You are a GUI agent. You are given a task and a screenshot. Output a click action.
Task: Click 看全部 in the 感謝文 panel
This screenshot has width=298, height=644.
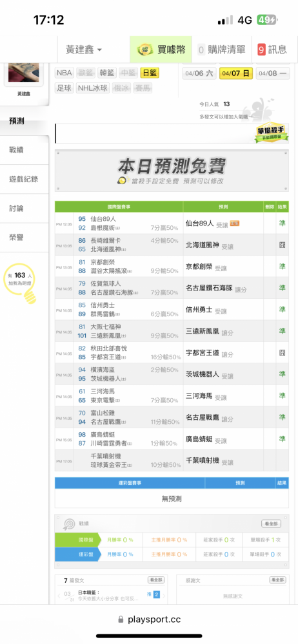(277, 580)
